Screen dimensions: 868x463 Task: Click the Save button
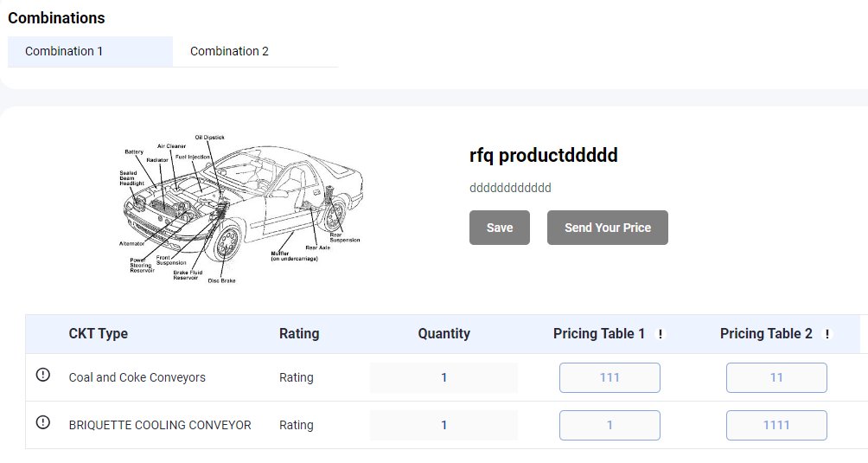(x=500, y=228)
